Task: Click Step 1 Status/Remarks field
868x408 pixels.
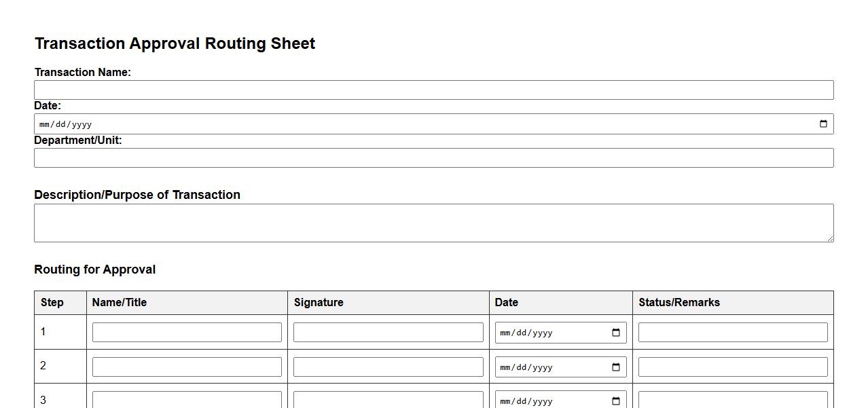Action: coord(733,333)
